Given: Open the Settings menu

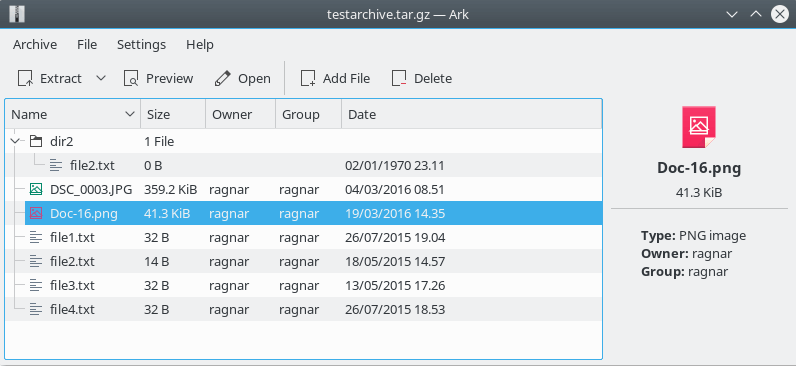Looking at the screenshot, I should (x=141, y=45).
